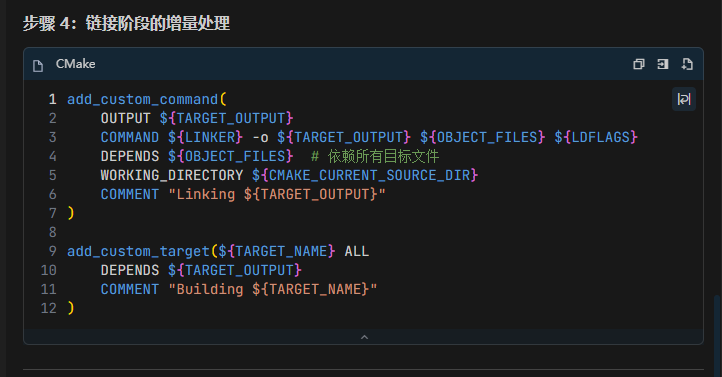Collapse code block with bottom chevron
The width and height of the screenshot is (722, 377).
pyautogui.click(x=364, y=337)
